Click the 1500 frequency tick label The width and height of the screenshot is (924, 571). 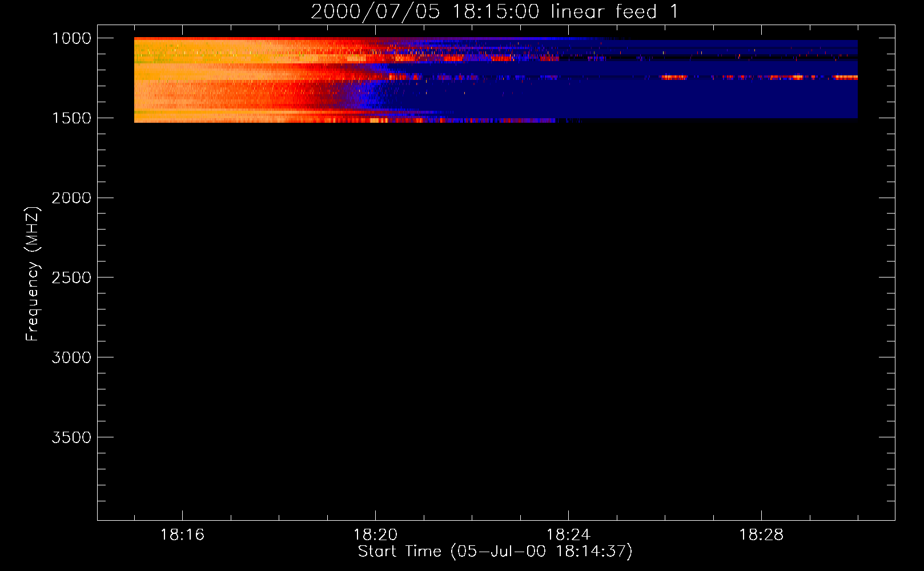pos(71,118)
